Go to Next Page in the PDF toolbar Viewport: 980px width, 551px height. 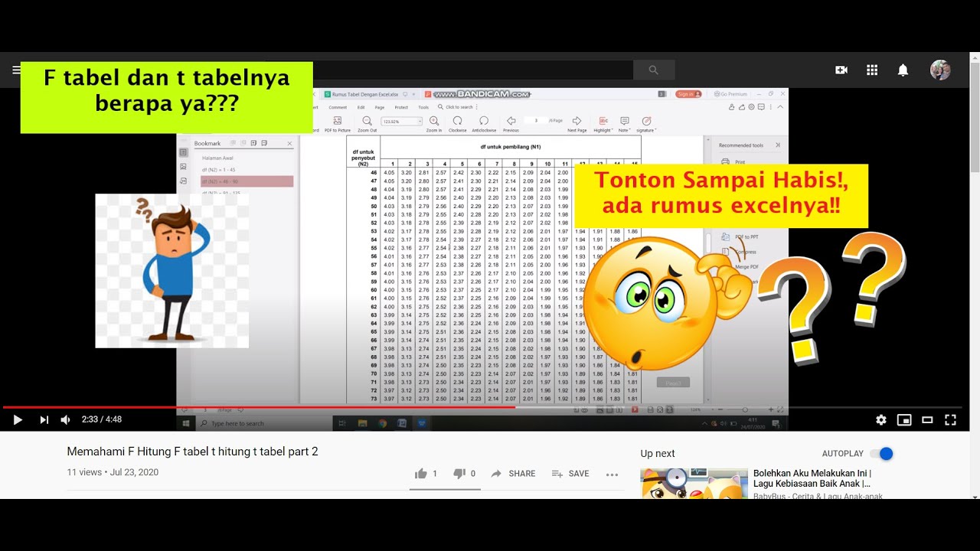pos(577,124)
